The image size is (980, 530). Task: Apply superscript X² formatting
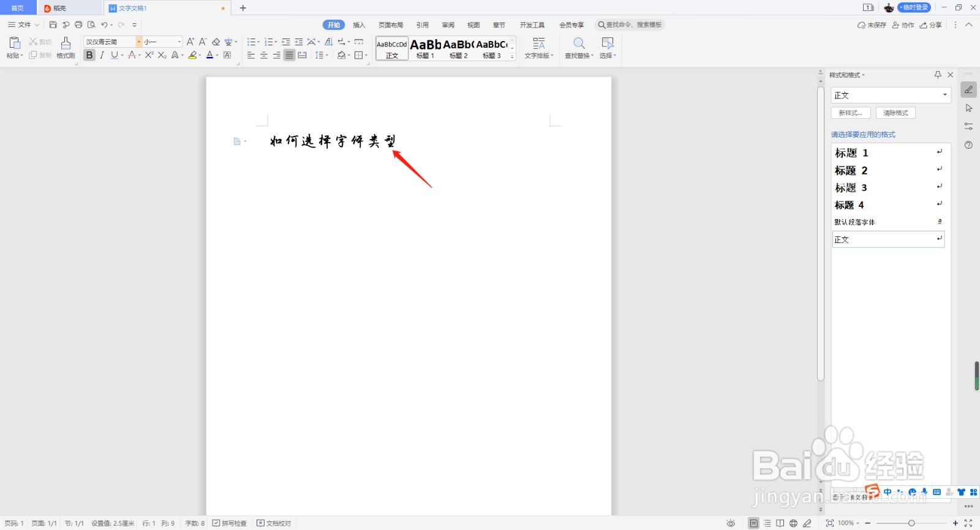[149, 55]
